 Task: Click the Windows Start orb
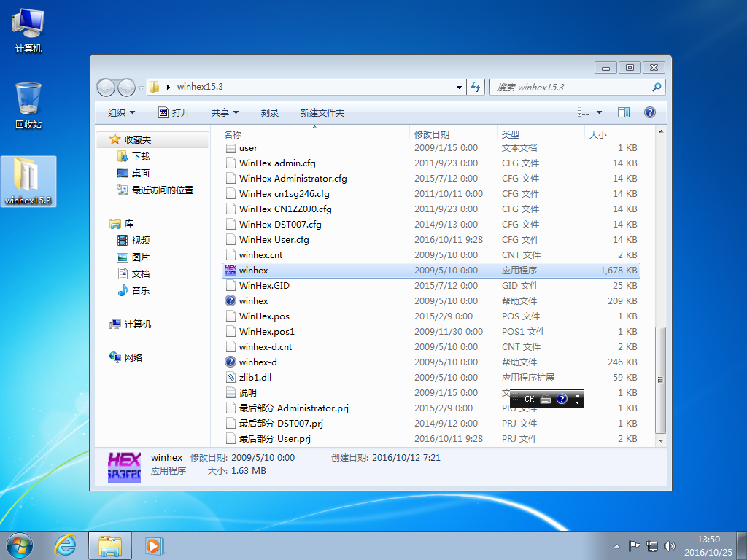point(20,545)
